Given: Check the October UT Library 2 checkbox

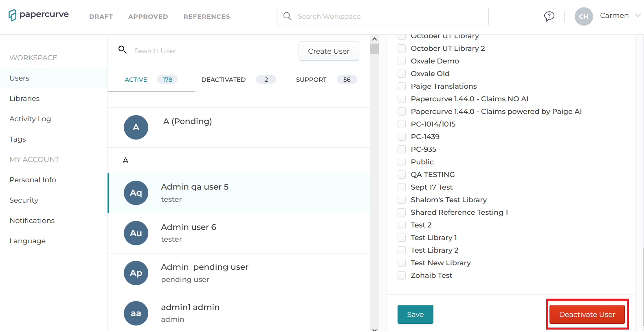Looking at the screenshot, I should coord(402,48).
